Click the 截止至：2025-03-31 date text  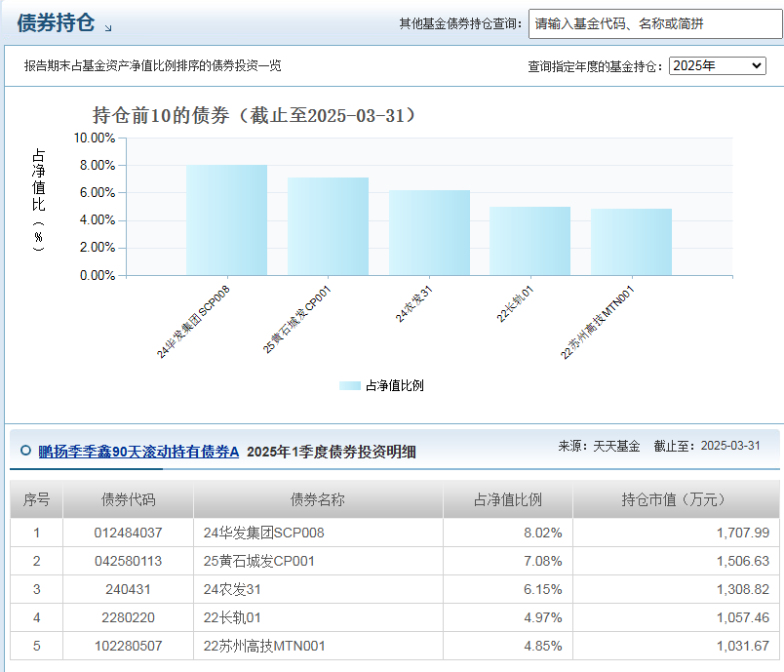pyautogui.click(x=707, y=446)
